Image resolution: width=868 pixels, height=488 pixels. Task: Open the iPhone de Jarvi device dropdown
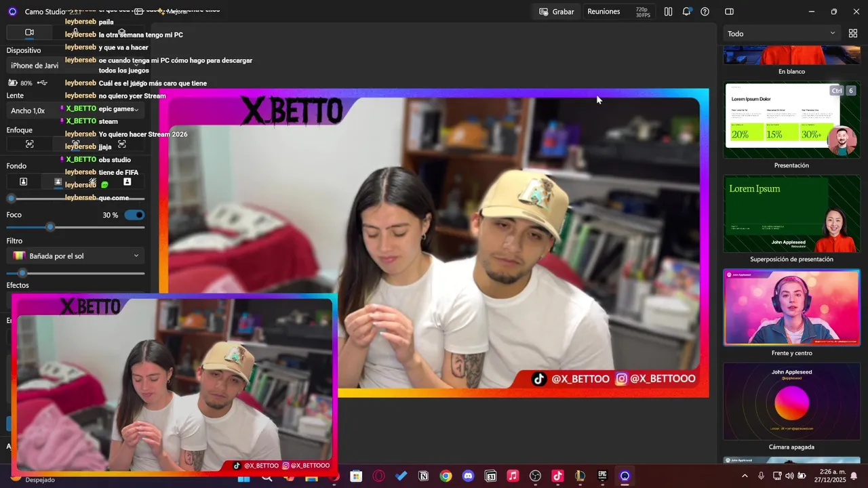pos(75,66)
